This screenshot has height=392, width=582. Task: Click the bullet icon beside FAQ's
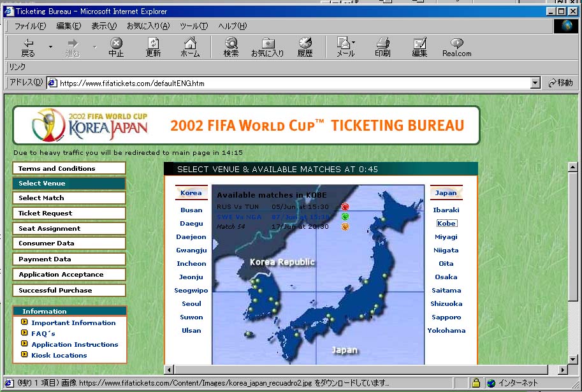(x=24, y=333)
